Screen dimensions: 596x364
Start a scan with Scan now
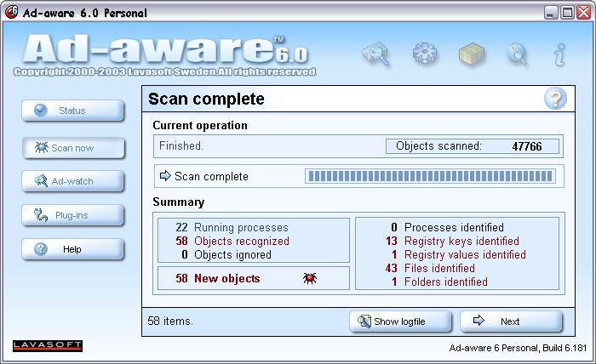(73, 148)
